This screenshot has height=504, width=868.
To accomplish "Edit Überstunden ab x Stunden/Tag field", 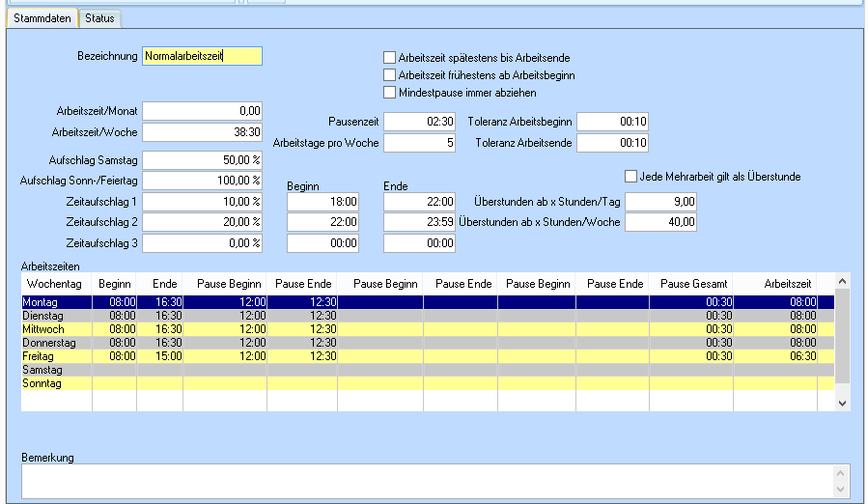I will point(660,201).
